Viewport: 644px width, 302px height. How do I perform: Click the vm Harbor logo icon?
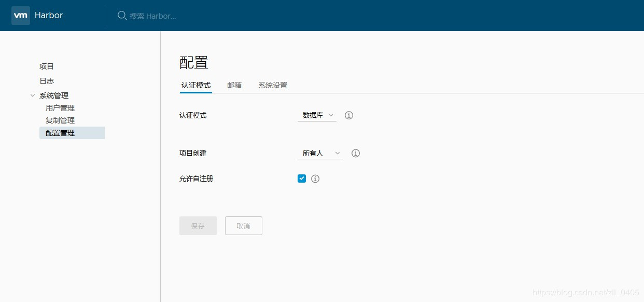tap(21, 15)
